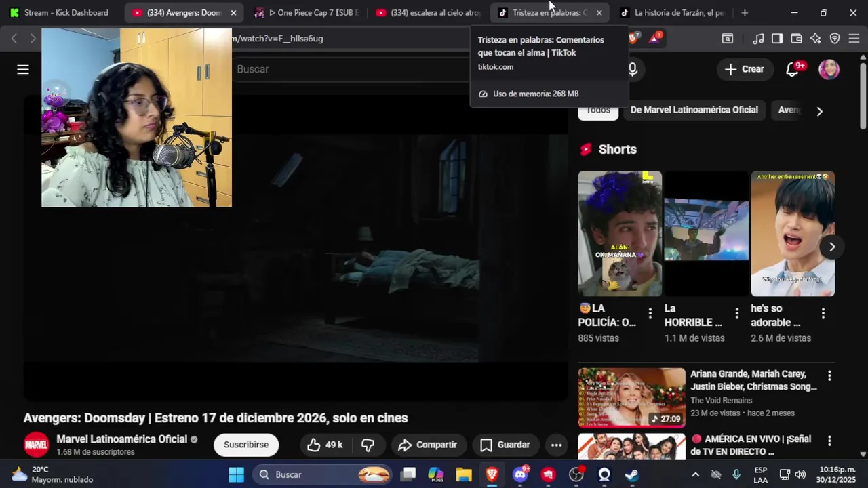Open Brave Leo AI sparkle icon
868x488 pixels.
(x=815, y=39)
